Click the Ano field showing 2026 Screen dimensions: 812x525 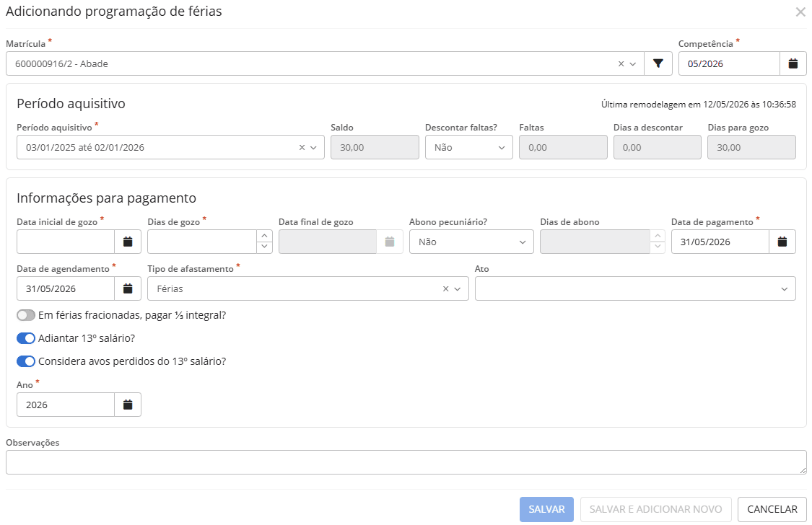point(66,405)
